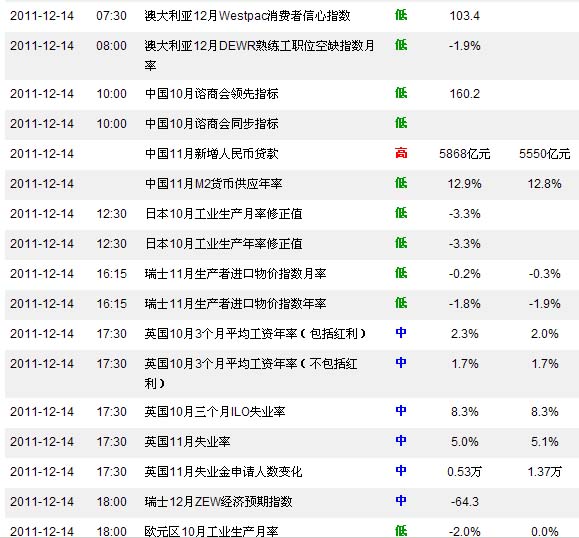Select 日本10月工业生产年率修正值 event name
This screenshot has width=579, height=538.
coord(224,244)
